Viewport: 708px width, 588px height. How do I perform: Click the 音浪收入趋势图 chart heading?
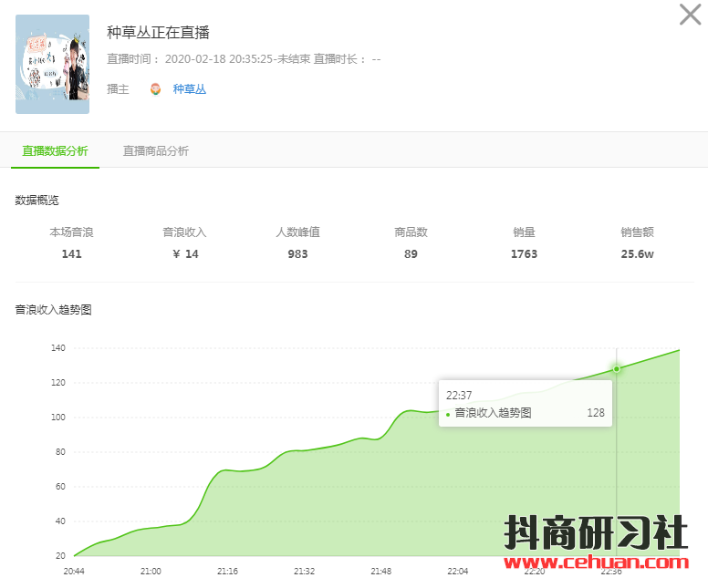(x=53, y=310)
